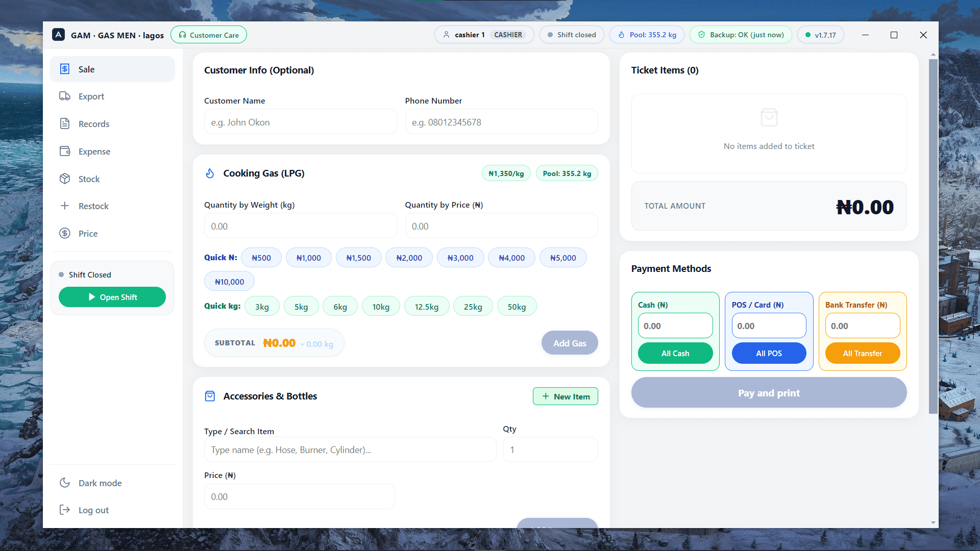The image size is (980, 551).
Task: Click the Quantity by Weight field
Action: 301,226
